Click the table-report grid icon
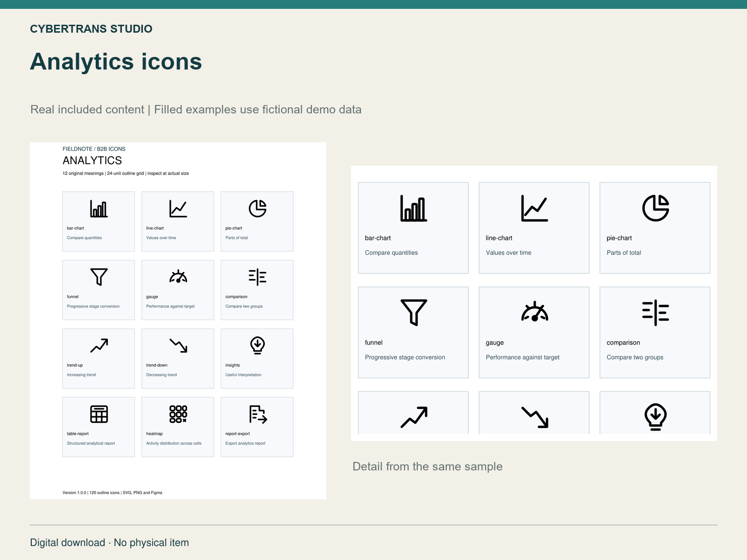Image resolution: width=747 pixels, height=560 pixels. point(99,414)
